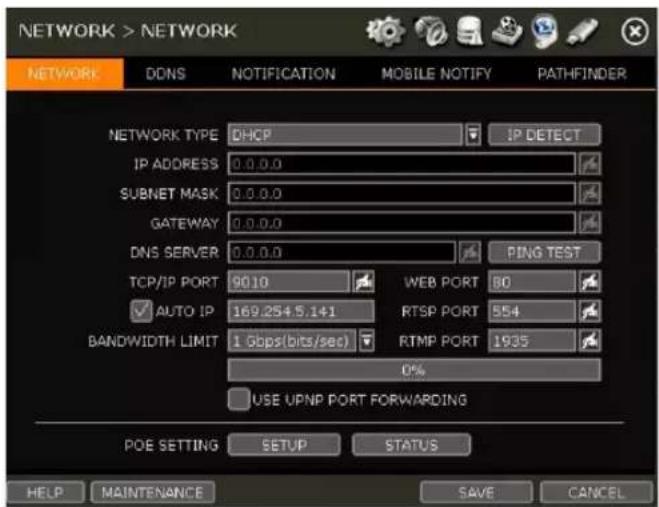
Task: Click the BANDWIDTH LIMIT label
Action: point(153,341)
